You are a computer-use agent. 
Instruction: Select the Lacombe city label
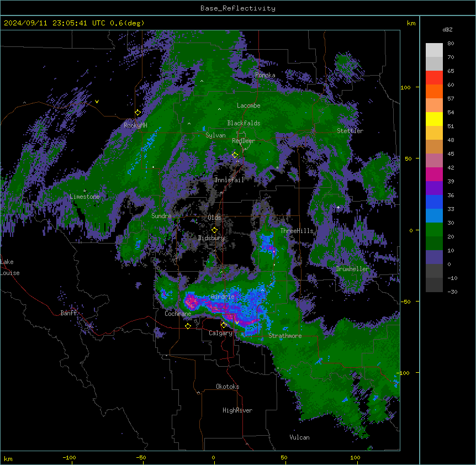pyautogui.click(x=248, y=105)
